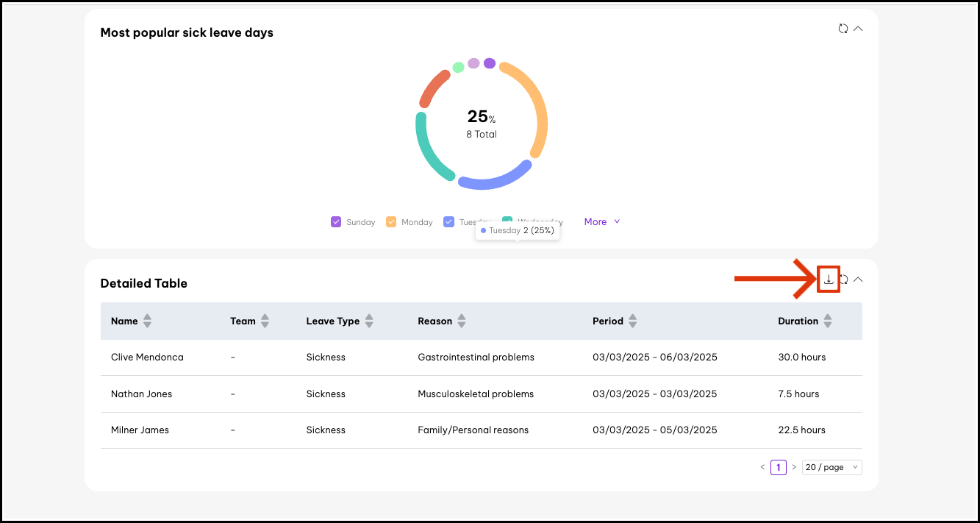Screen dimensions: 980x523
Task: Toggle the Tuesday legend checkbox
Action: point(448,221)
